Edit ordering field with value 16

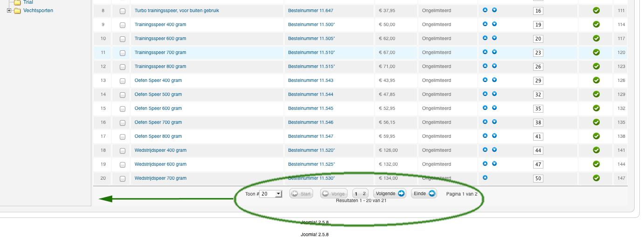(x=538, y=11)
